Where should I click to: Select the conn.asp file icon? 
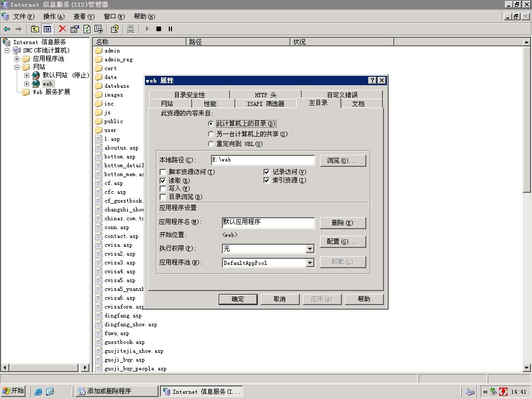(99, 228)
